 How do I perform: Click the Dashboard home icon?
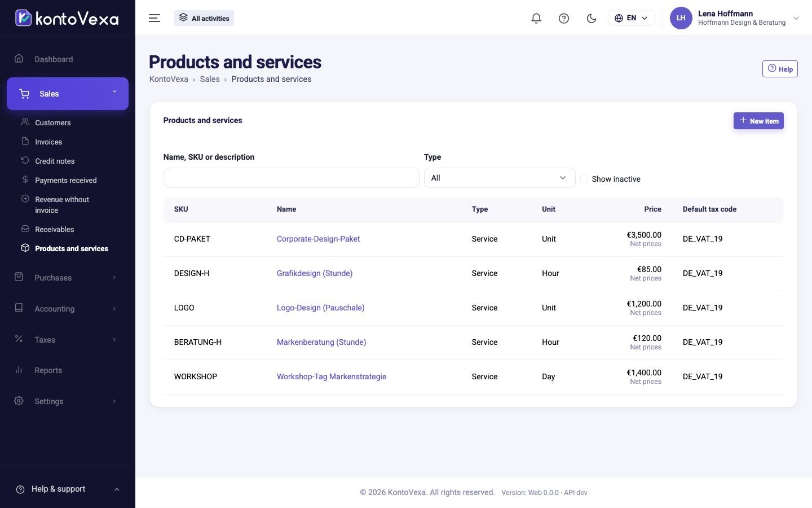click(19, 59)
